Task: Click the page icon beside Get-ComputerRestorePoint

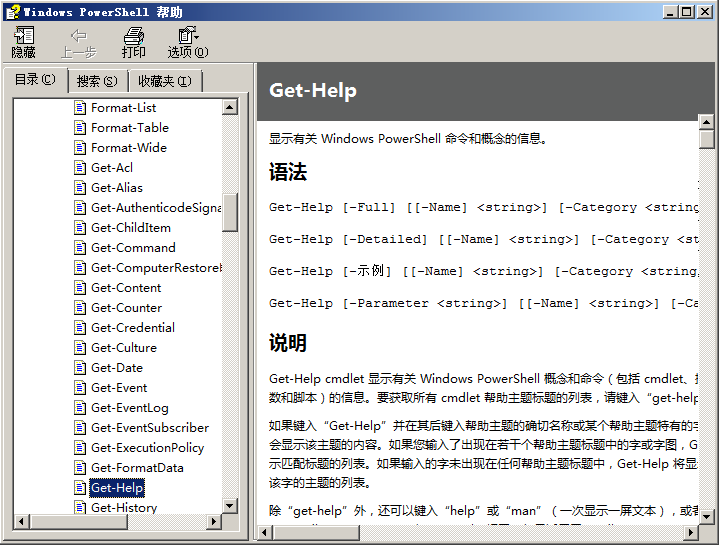Action: click(x=80, y=267)
